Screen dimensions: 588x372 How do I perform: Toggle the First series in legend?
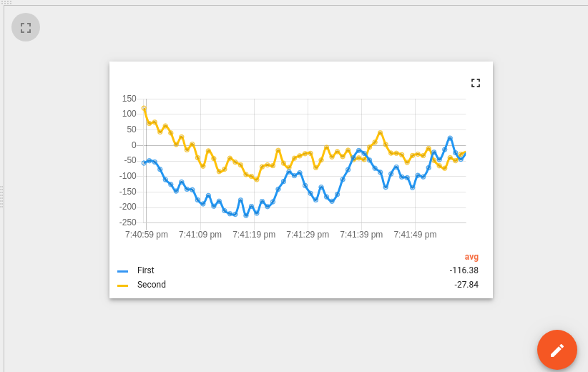tap(145, 270)
